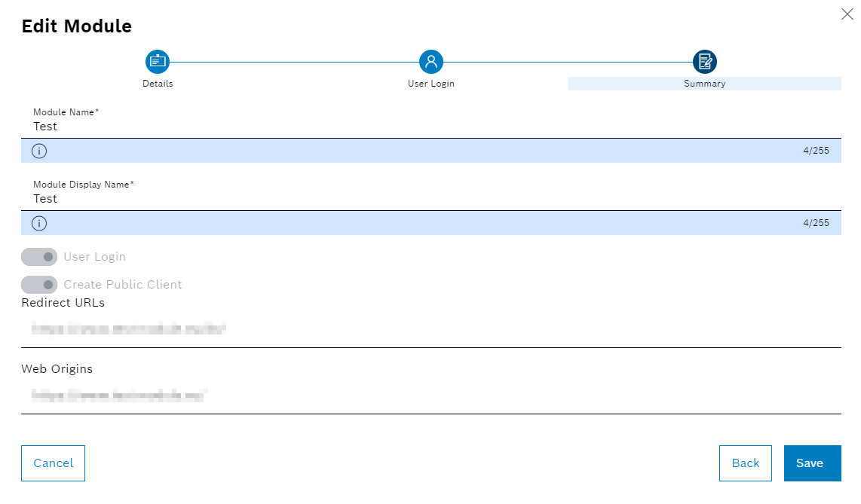Toggle the User Login switch
Viewport: 861px width, 504px height.
39,257
